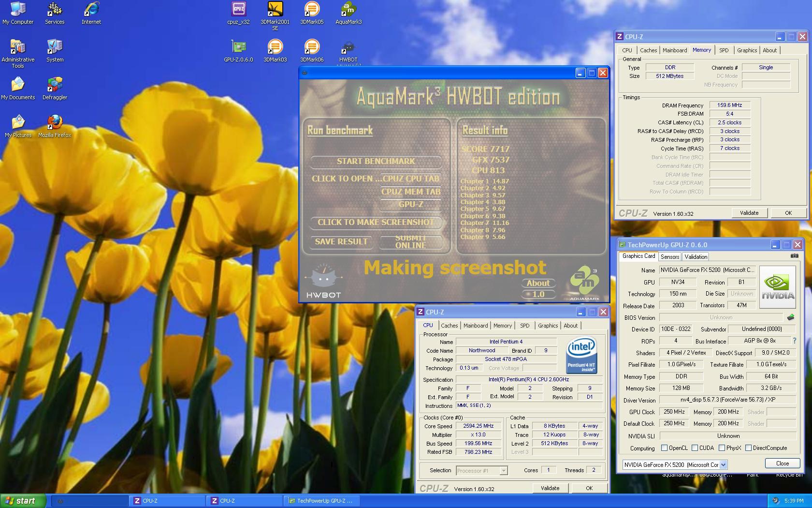This screenshot has height=508, width=812.
Task: Open the Windows start menu
Action: [x=23, y=501]
